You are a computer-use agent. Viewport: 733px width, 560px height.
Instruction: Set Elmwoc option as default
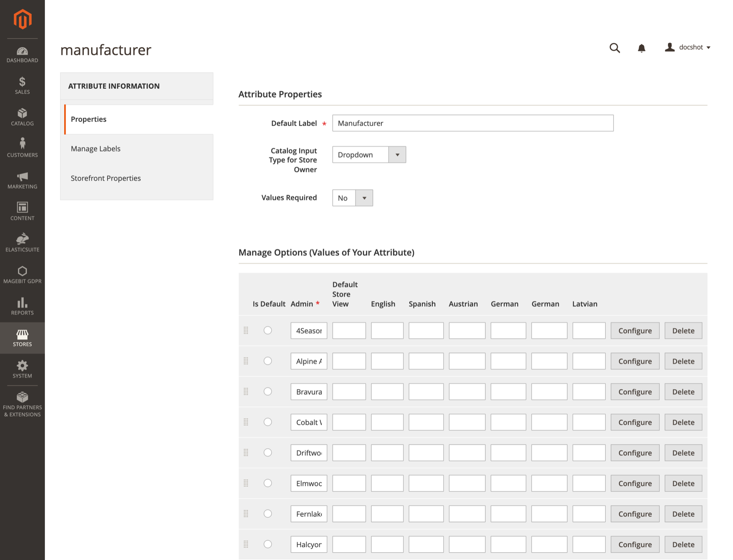(268, 483)
